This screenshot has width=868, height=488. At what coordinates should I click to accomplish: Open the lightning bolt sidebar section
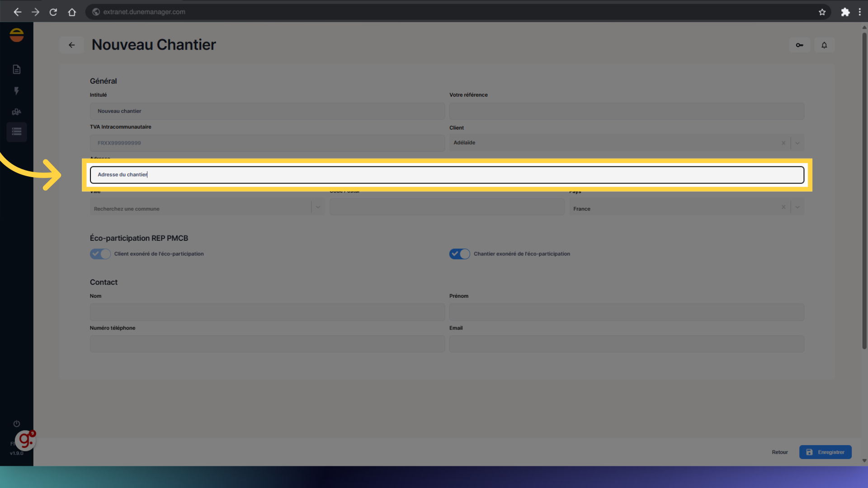[17, 91]
